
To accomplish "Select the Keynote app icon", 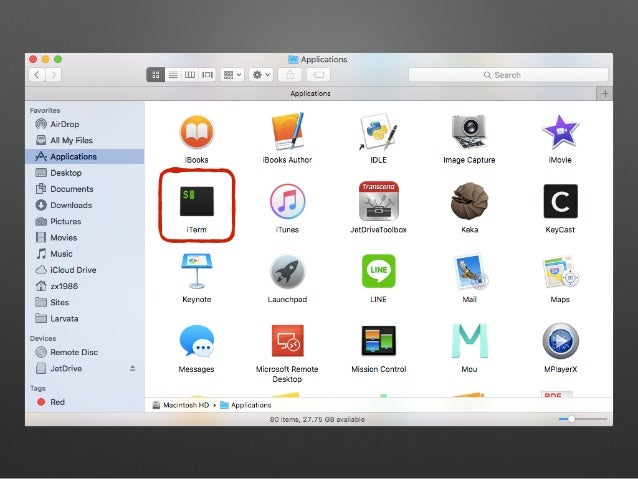I will click(197, 271).
